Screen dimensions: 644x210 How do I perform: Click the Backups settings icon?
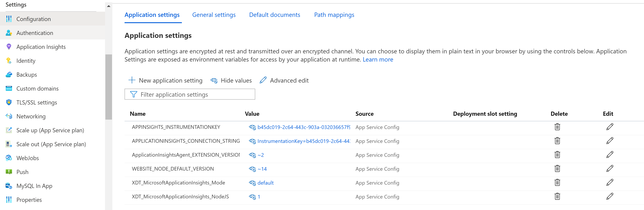pos(9,74)
